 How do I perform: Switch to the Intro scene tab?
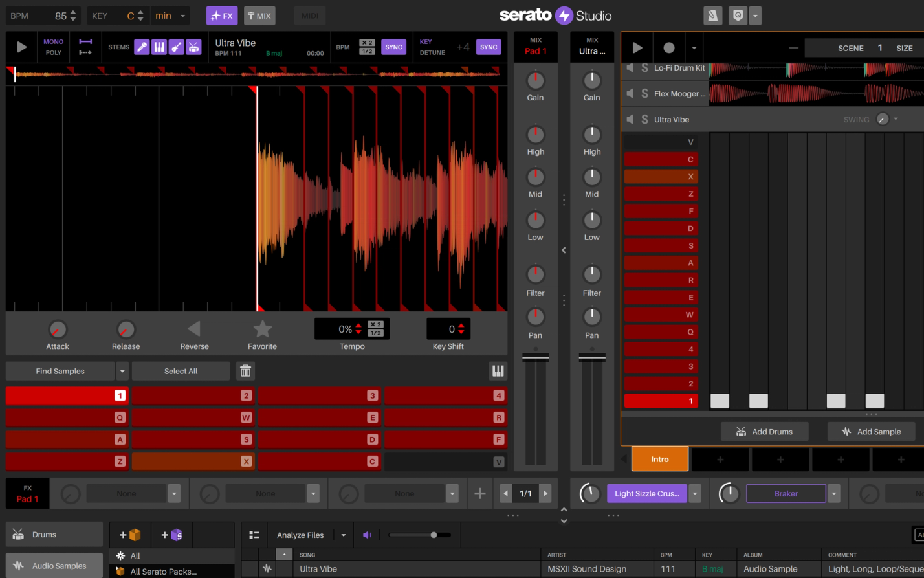tap(659, 458)
